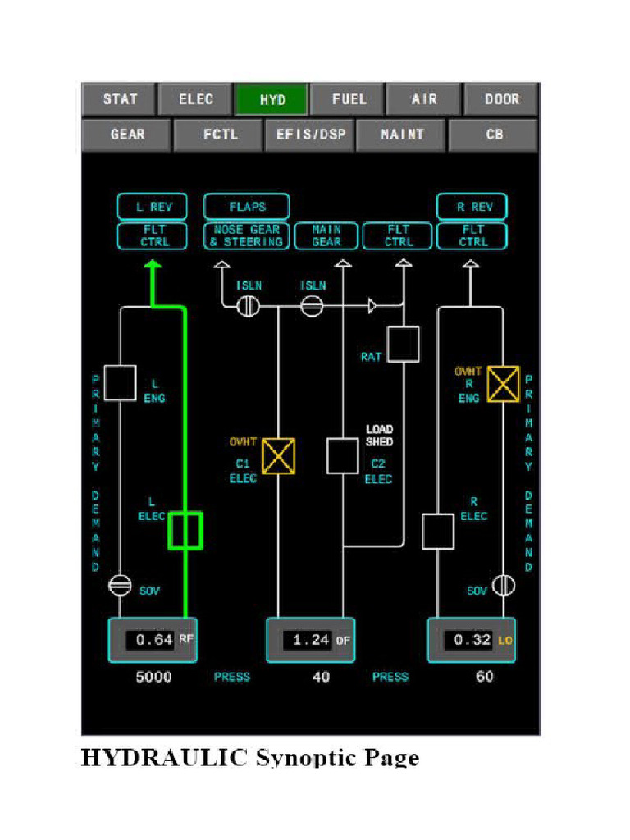Click the C1 ELEC overheat pump symbol
The width and height of the screenshot is (630, 840).
click(279, 456)
